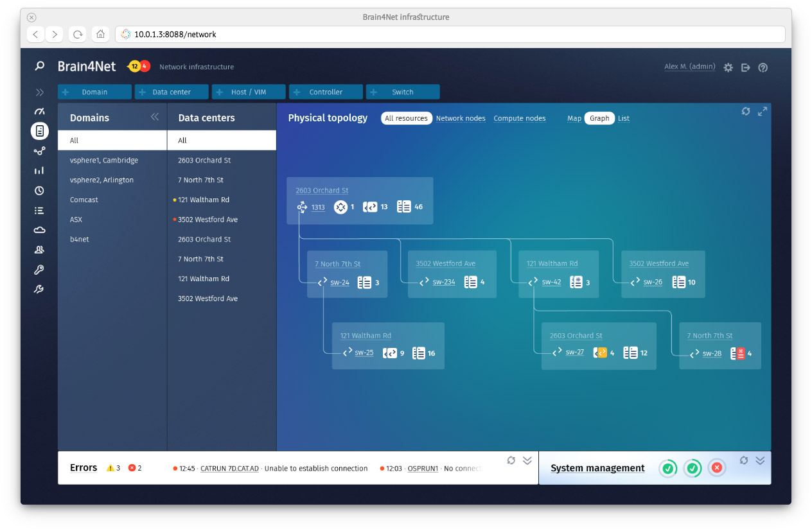Click the search magnifier icon
The image size is (812, 529).
(40, 66)
